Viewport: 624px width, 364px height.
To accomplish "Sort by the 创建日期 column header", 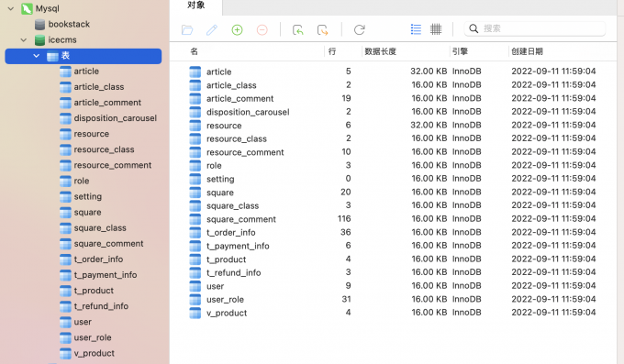I will click(x=527, y=51).
